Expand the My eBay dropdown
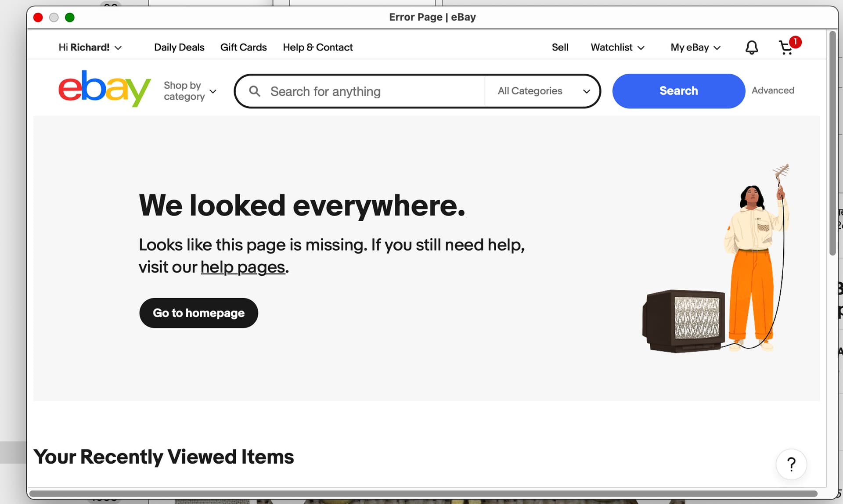This screenshot has height=504, width=843. pos(695,47)
